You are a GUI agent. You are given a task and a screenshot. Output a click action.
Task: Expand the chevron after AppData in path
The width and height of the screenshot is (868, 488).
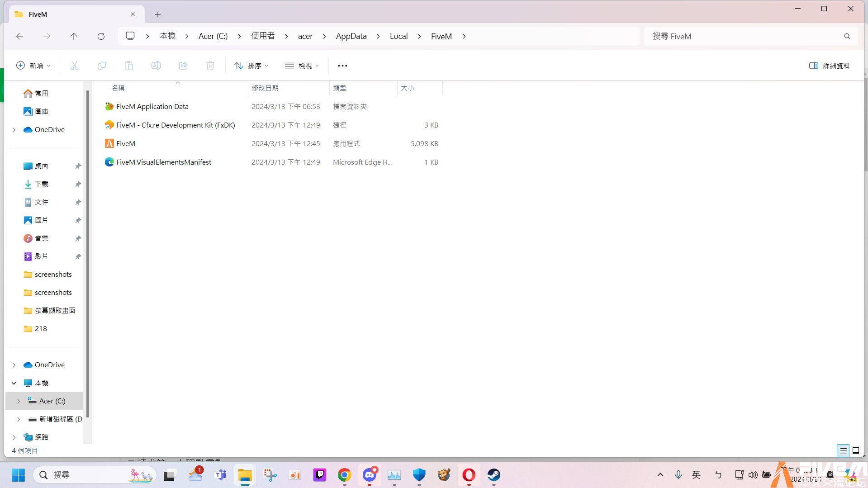coord(378,36)
